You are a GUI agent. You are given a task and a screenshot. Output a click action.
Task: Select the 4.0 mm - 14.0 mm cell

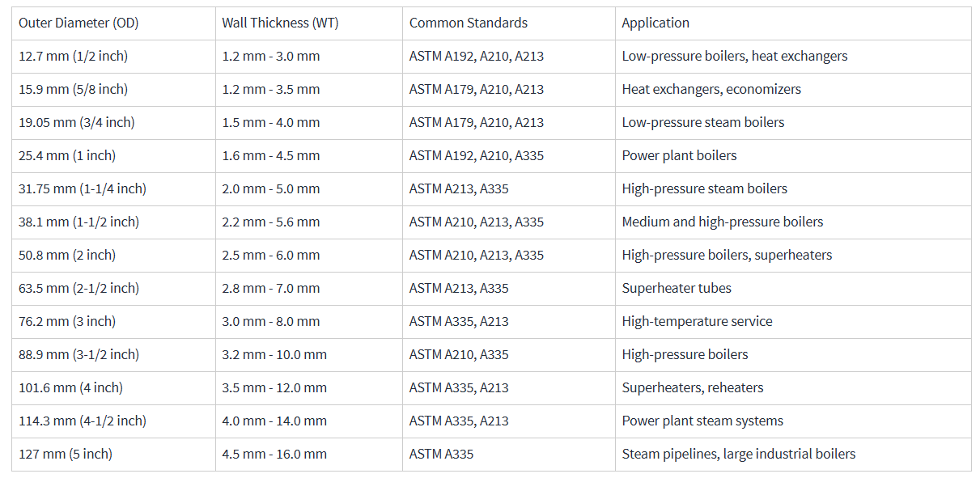(x=274, y=421)
